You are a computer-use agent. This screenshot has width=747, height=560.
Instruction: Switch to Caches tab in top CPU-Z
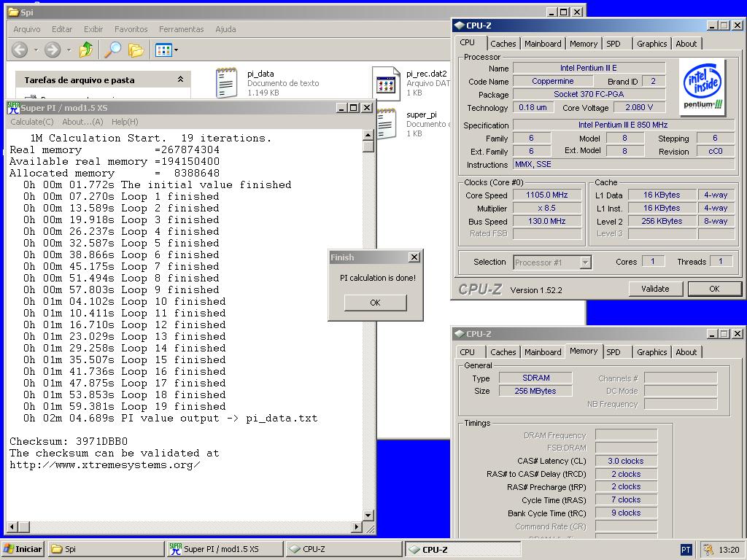point(503,44)
